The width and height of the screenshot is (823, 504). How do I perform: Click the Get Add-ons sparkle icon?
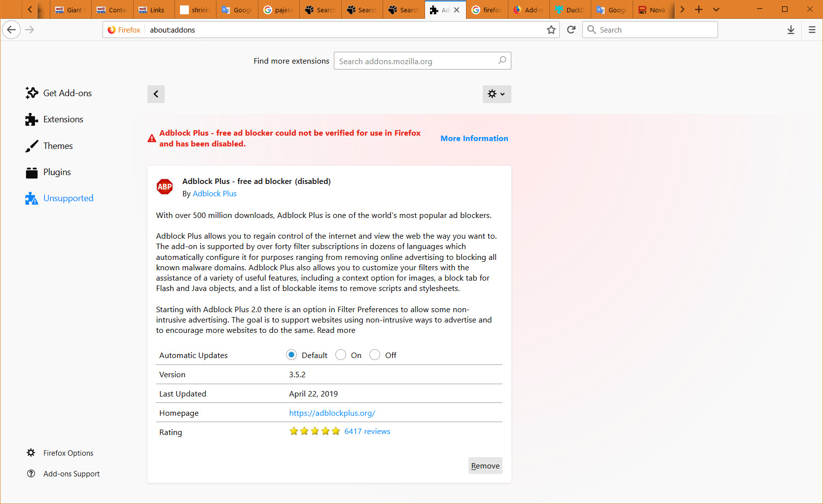(32, 93)
